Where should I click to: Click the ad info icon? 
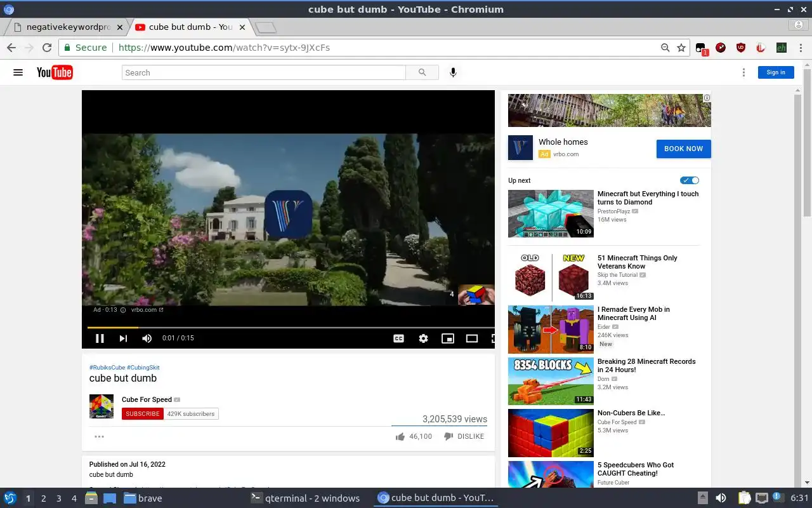tap(707, 98)
